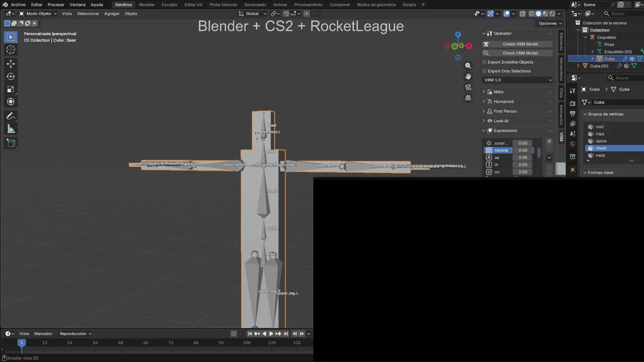Select the Add Cube tool
The height and width of the screenshot is (362, 644).
click(x=11, y=143)
